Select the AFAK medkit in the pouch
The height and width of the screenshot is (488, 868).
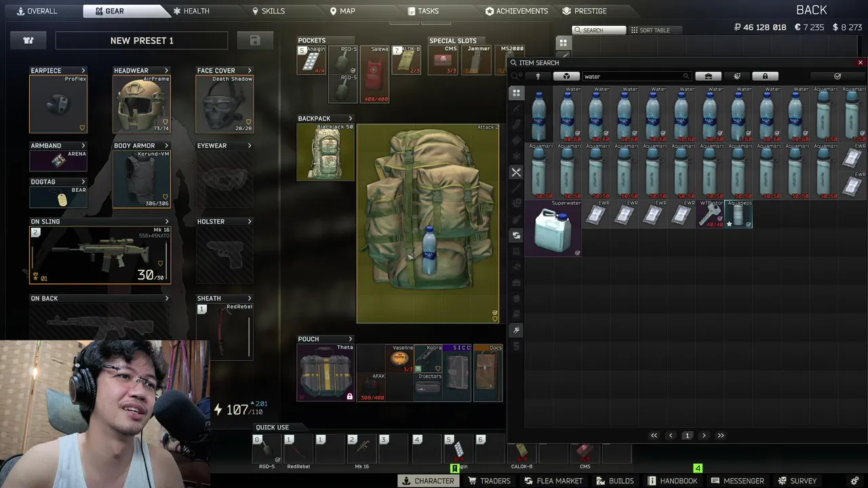click(371, 387)
